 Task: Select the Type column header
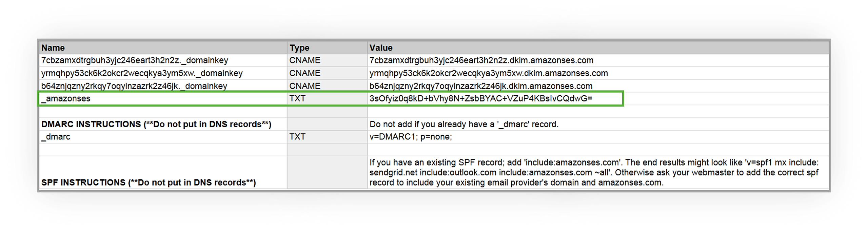coord(327,48)
